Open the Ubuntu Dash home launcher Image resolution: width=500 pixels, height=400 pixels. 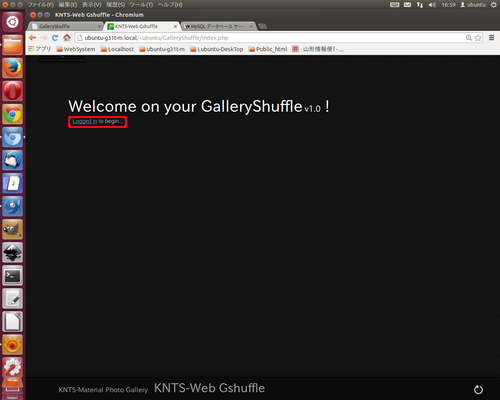[x=13, y=22]
